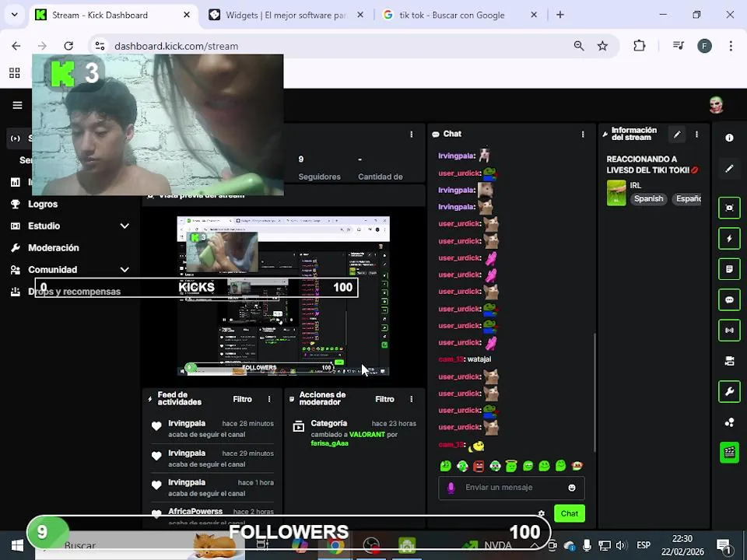This screenshot has height=560, width=747.
Task: Send the first green quick emote
Action: [445, 466]
